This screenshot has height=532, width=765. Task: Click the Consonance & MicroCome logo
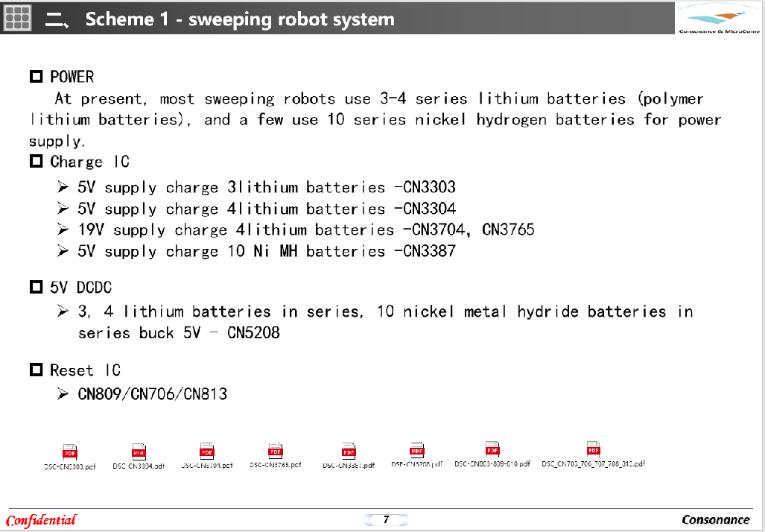719,18
